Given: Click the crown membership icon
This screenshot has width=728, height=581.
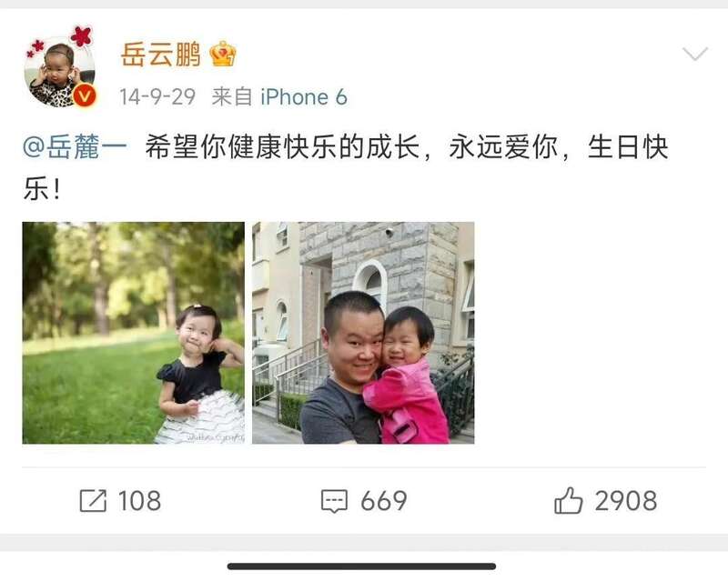Looking at the screenshot, I should [x=223, y=54].
